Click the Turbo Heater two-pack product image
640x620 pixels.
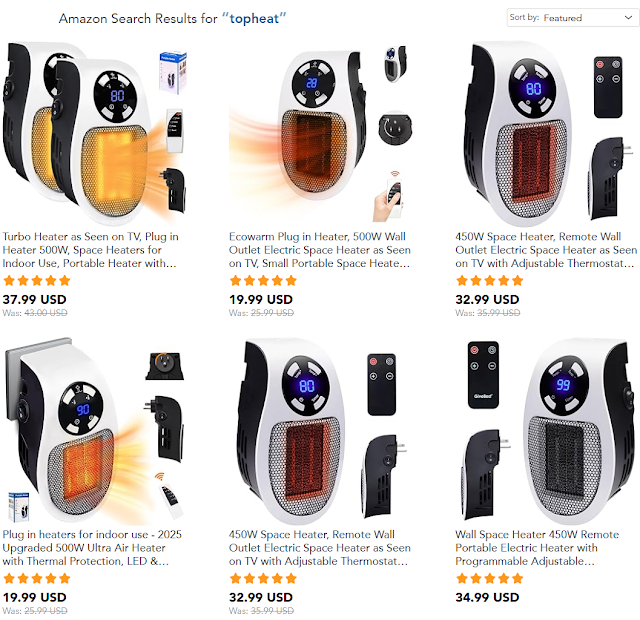tap(95, 133)
